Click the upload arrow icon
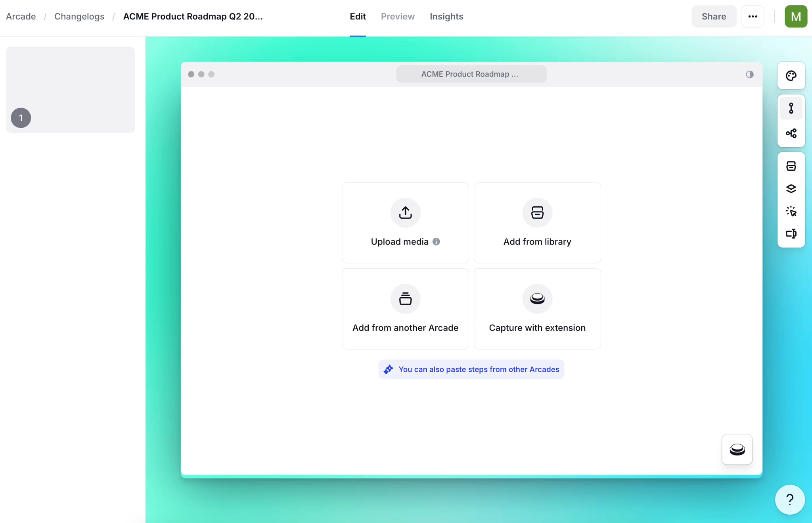 [x=405, y=213]
